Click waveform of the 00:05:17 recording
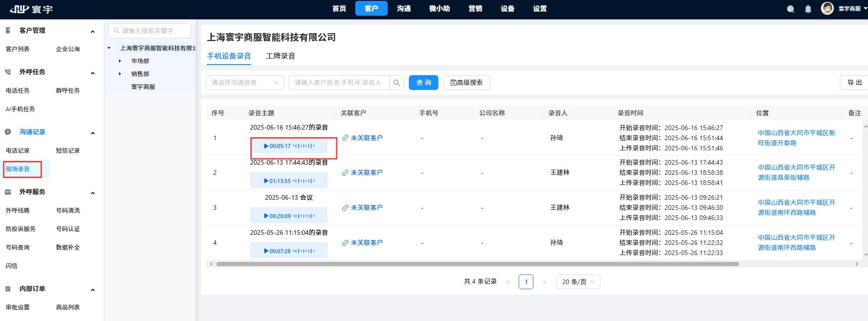 [304, 146]
